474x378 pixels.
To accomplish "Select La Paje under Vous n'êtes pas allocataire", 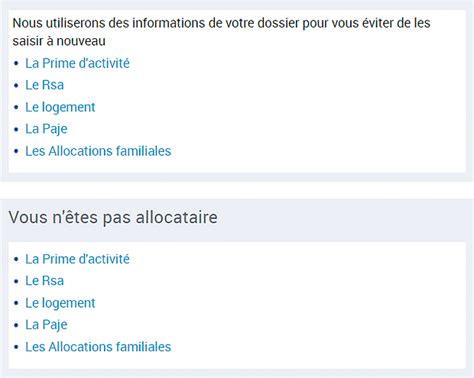I will [x=46, y=325].
